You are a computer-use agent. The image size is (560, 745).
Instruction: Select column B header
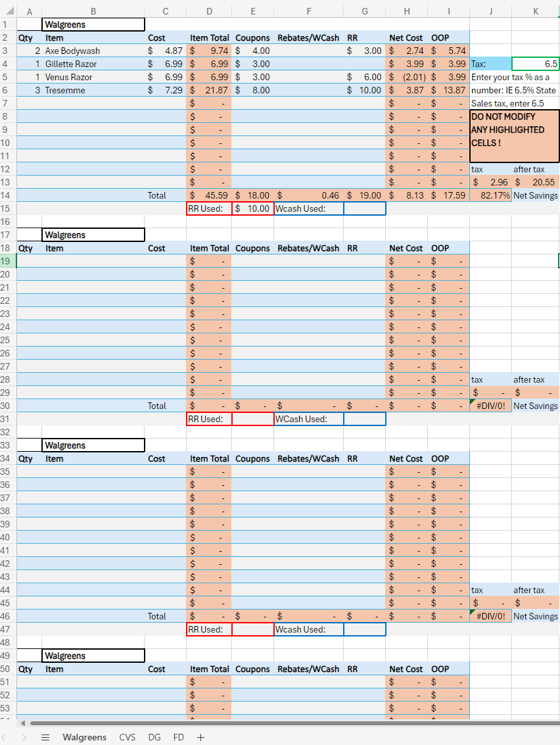tap(93, 11)
